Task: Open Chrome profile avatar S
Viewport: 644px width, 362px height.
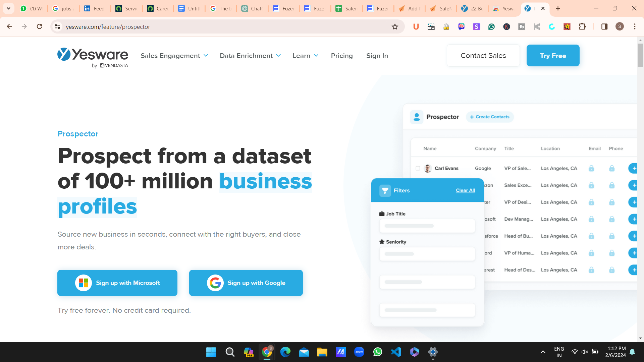Action: pos(620,26)
